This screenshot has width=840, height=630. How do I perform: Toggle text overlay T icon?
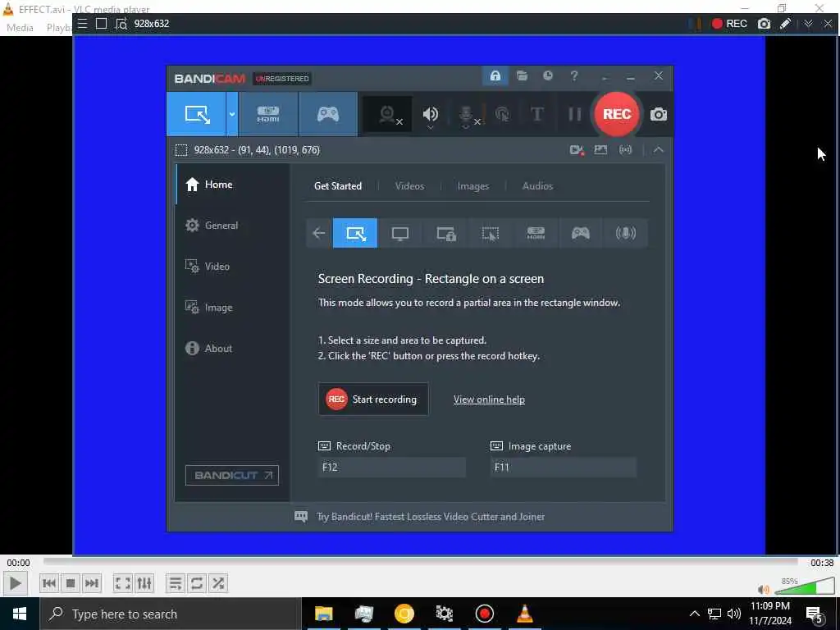click(536, 114)
